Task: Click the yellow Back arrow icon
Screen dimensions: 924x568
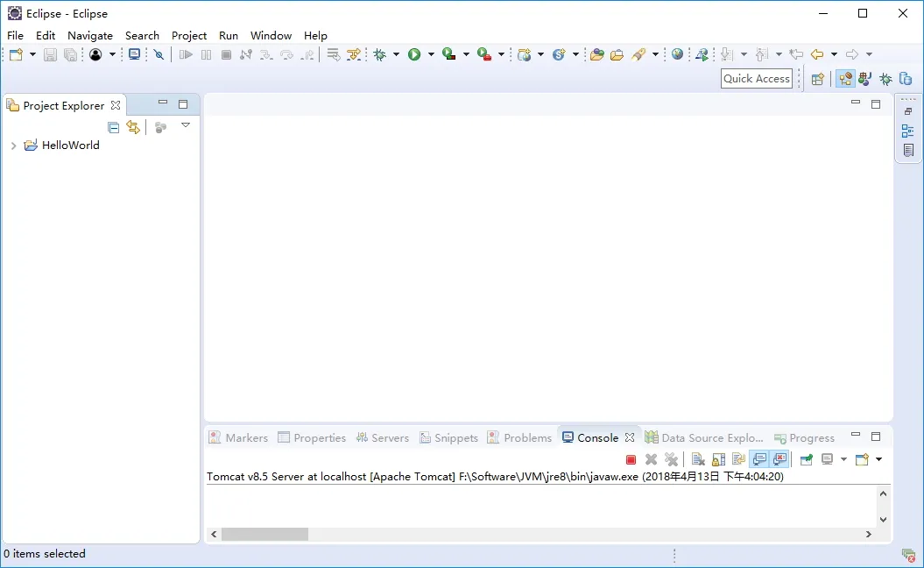Action: tap(817, 54)
